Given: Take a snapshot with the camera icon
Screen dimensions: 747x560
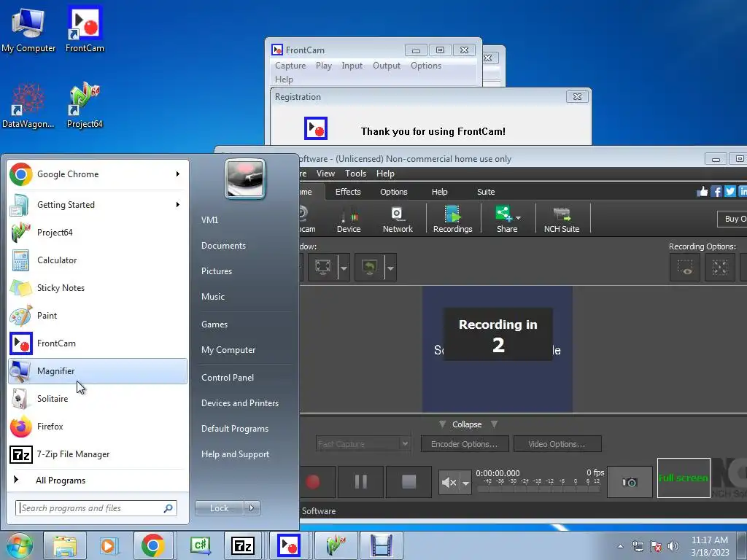Looking at the screenshot, I should pos(630,483).
